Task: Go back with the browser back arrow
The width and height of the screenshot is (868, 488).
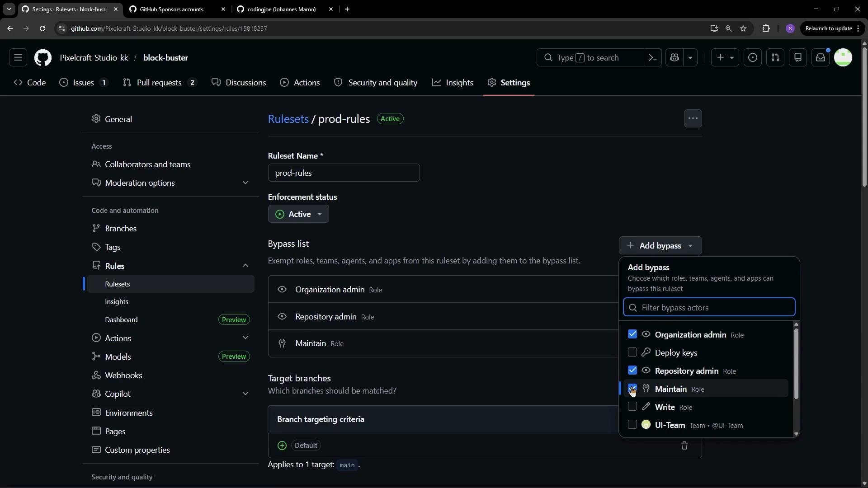Action: pos(10,28)
